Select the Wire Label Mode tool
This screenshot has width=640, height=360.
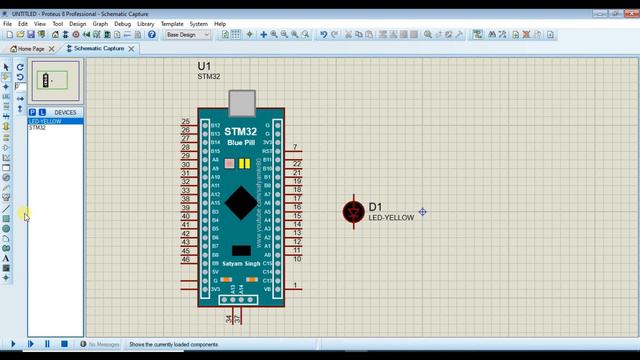(6, 97)
